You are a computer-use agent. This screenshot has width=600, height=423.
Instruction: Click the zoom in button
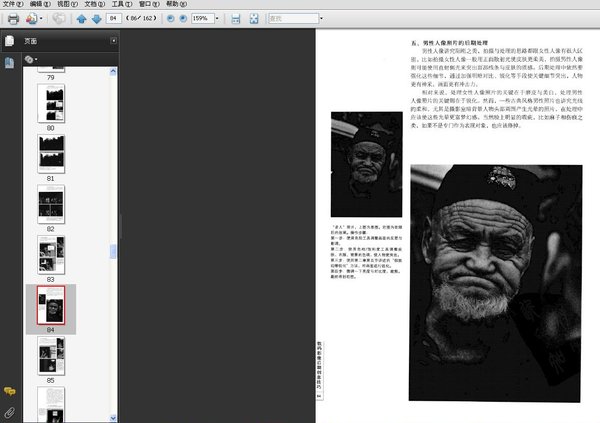[183, 18]
